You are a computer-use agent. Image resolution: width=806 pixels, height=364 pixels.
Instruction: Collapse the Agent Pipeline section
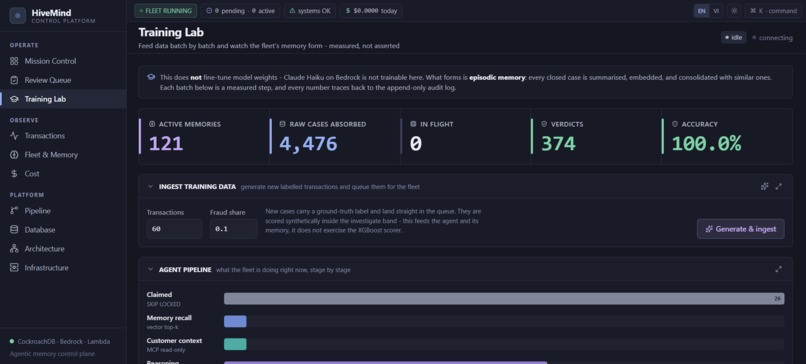tap(151, 269)
